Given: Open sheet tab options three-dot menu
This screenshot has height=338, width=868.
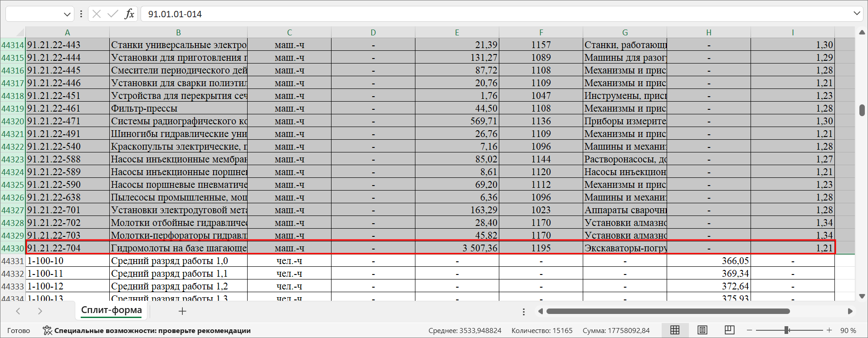Looking at the screenshot, I should [524, 312].
